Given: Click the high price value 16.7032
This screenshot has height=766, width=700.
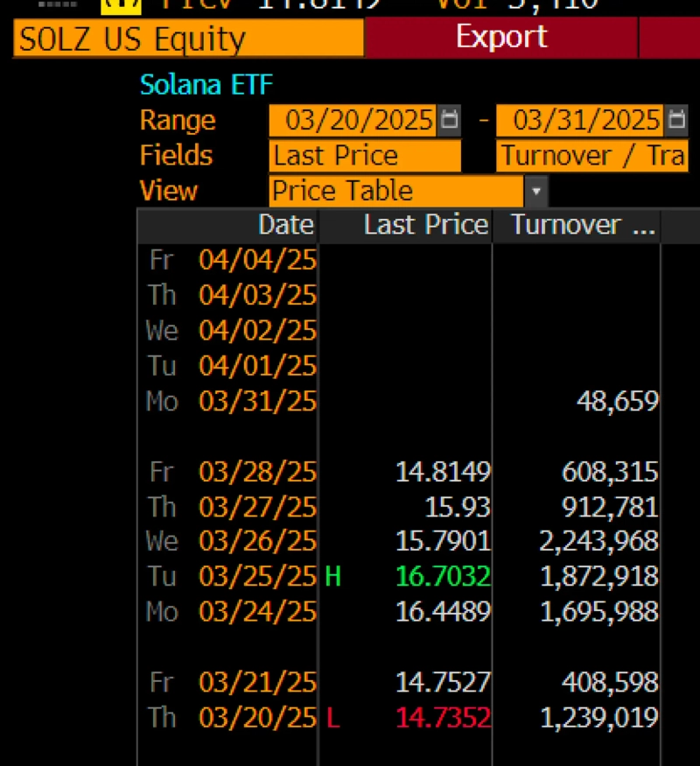Looking at the screenshot, I should 443,576.
